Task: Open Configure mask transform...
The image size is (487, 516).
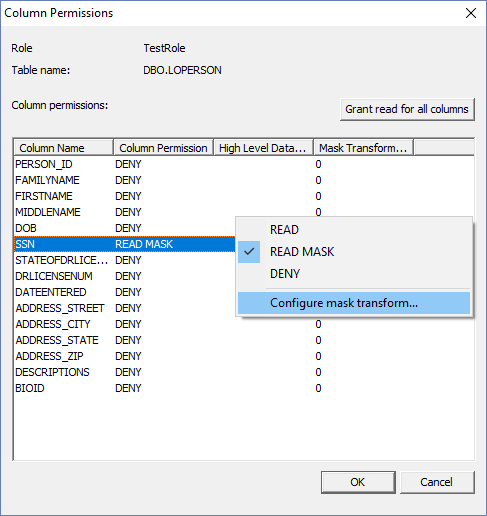Action: pyautogui.click(x=354, y=303)
